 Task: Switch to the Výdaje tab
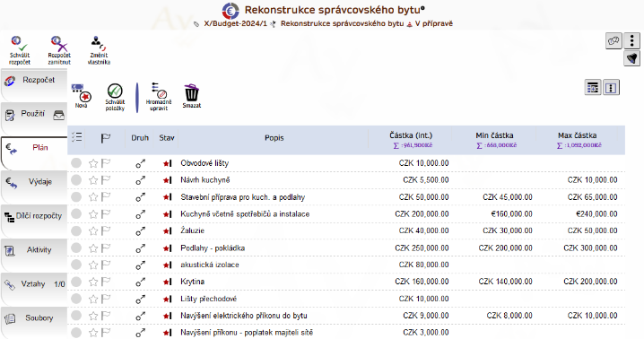pos(34,182)
